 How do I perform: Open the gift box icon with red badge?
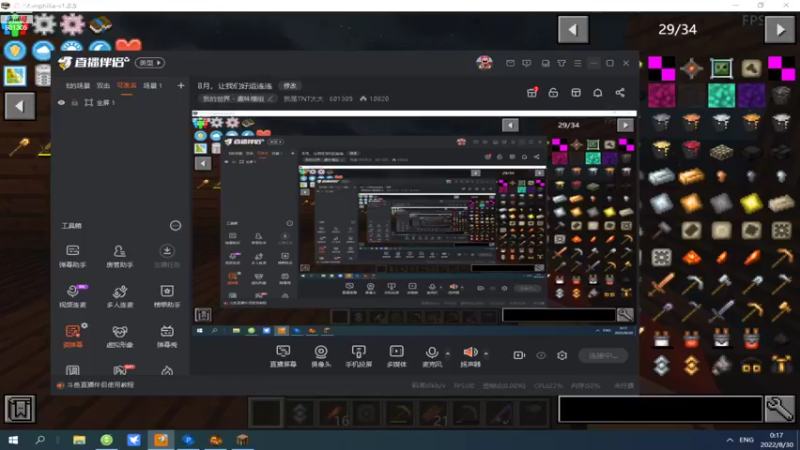pyautogui.click(x=532, y=92)
